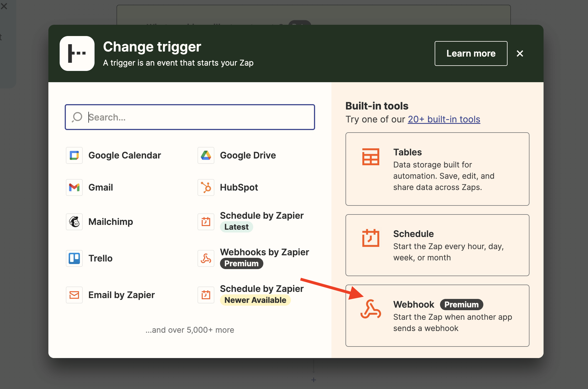
Task: Select the Mailchimp monkey icon
Action: coord(74,222)
